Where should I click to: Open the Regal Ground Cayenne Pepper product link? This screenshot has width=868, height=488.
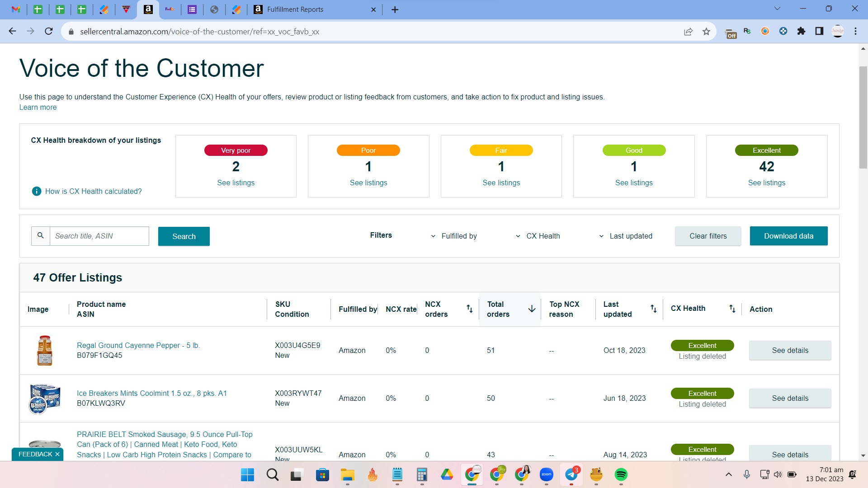[x=138, y=345]
